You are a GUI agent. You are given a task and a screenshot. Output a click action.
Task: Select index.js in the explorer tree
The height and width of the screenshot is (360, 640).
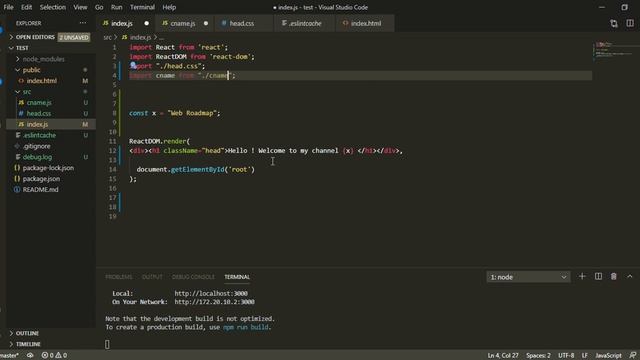tap(51, 124)
